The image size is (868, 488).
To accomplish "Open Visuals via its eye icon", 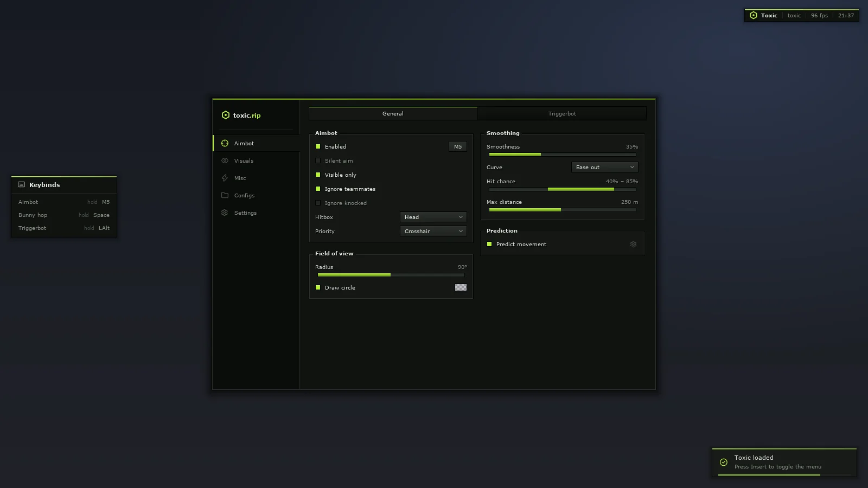I will [225, 160].
